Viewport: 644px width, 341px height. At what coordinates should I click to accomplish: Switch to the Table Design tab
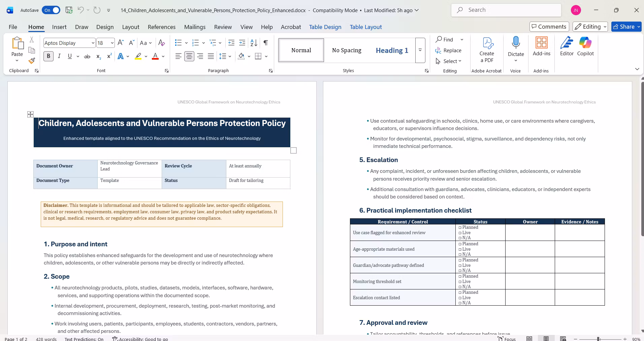tap(325, 27)
